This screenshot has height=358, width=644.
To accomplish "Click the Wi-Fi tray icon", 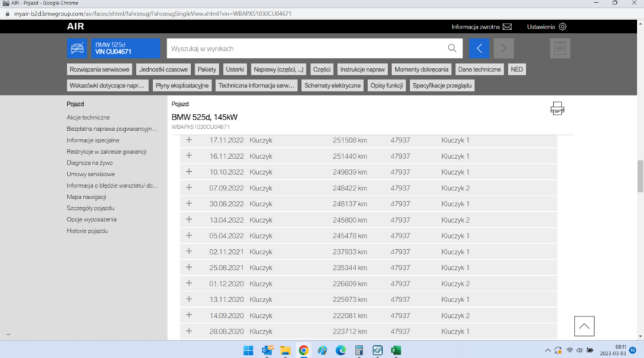I will [570, 351].
